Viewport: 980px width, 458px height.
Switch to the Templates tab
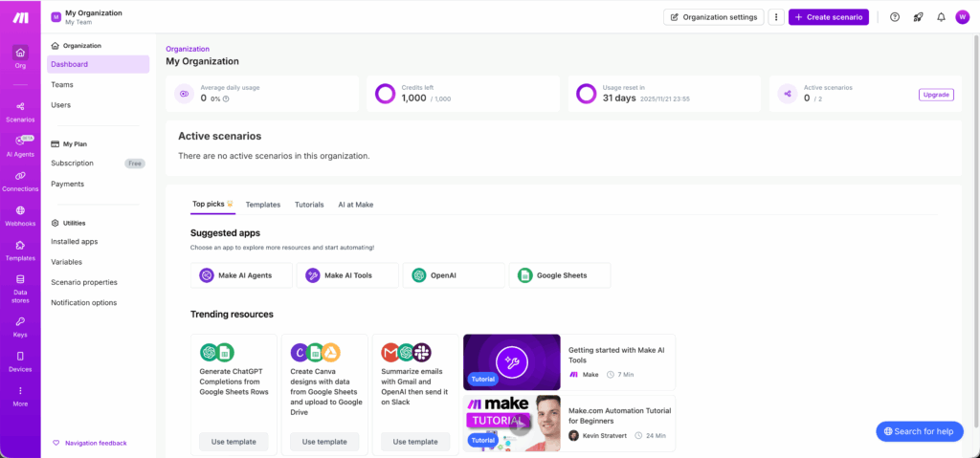262,205
